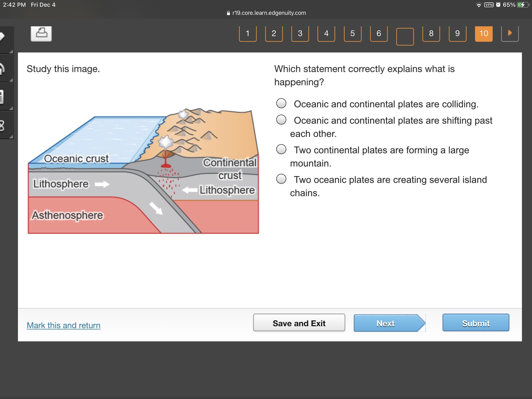This screenshot has height=399, width=532.
Task: Click the plate boundary diagram image
Action: (143, 171)
